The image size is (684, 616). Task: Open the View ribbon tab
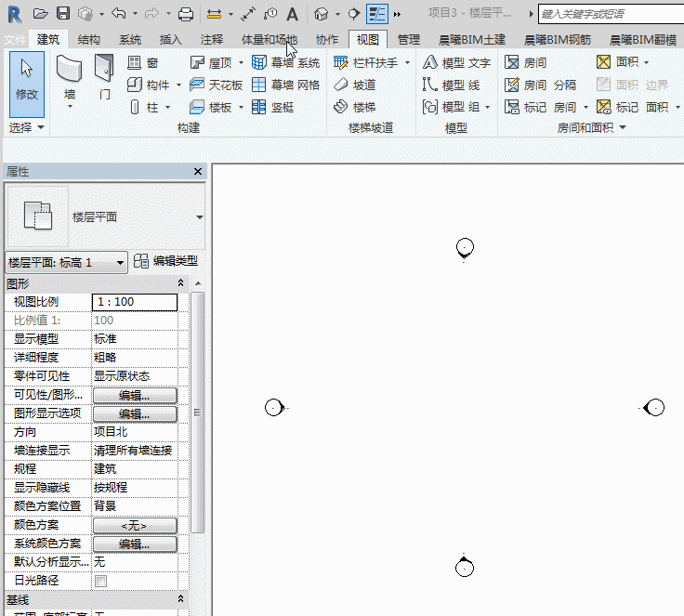tap(368, 40)
